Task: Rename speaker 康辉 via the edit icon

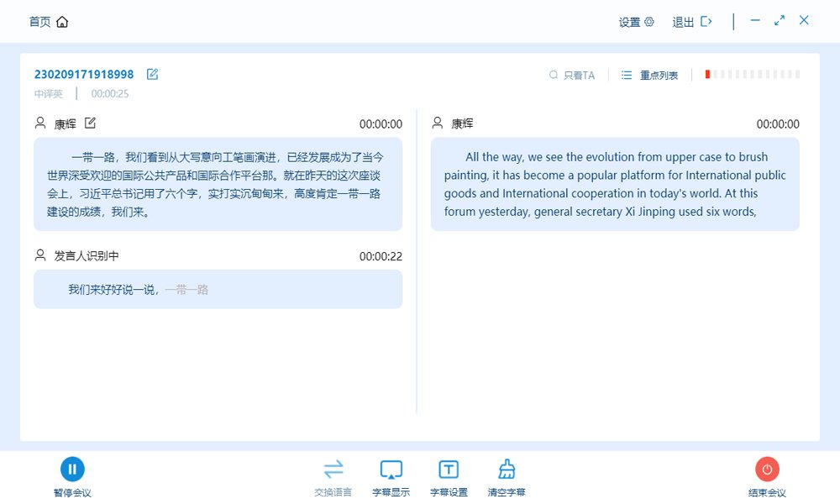Action: pos(91,123)
